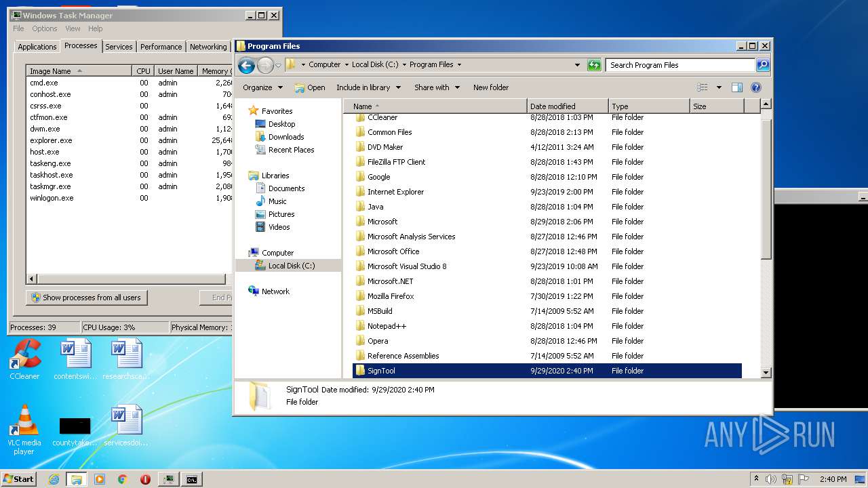This screenshot has width=868, height=488.
Task: Select the Documents library tree item
Action: (x=279, y=188)
